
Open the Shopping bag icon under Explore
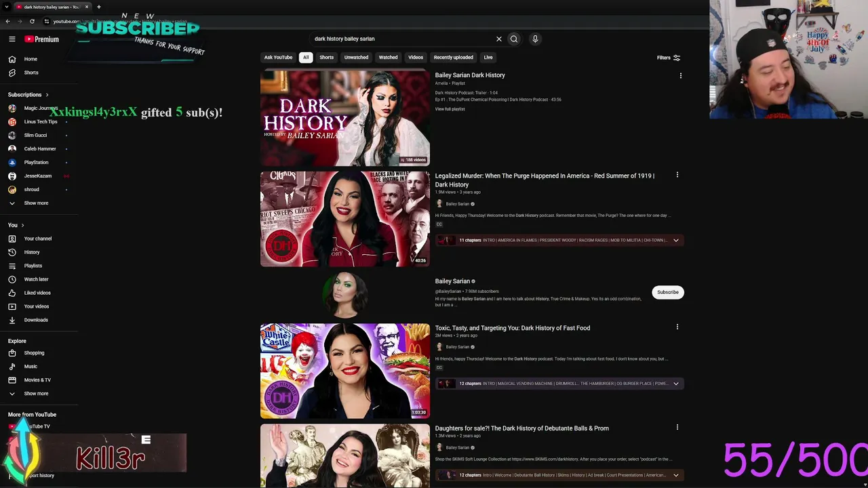pyautogui.click(x=12, y=353)
